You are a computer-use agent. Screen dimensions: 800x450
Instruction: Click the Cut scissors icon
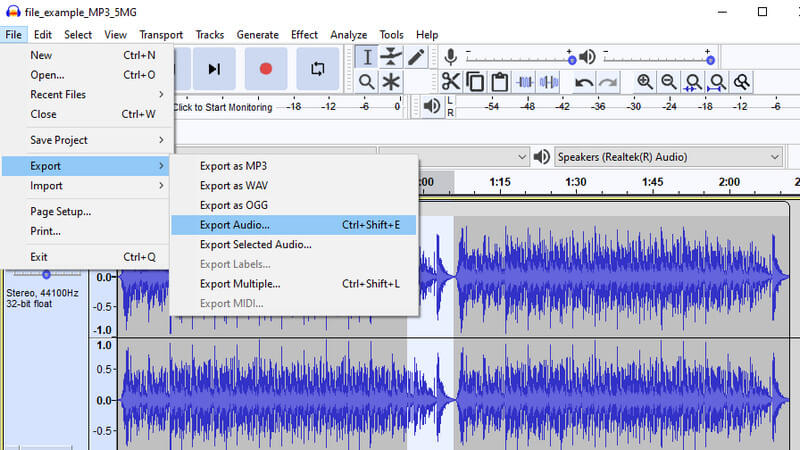pos(451,82)
